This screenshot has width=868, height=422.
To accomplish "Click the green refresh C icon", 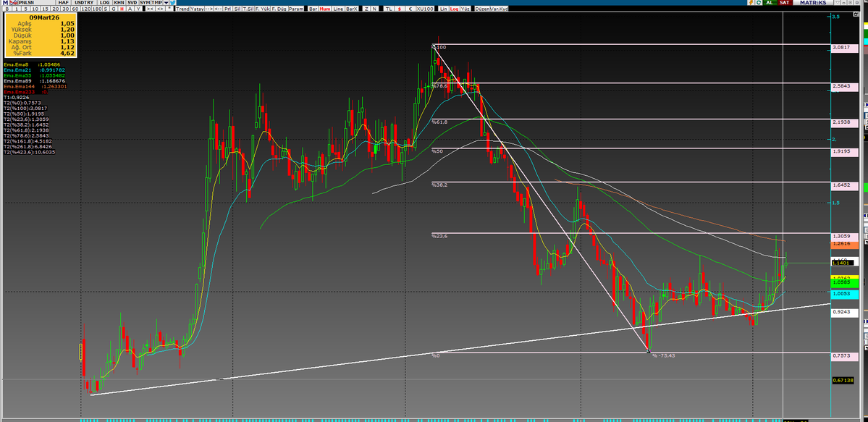I will click(759, 3).
